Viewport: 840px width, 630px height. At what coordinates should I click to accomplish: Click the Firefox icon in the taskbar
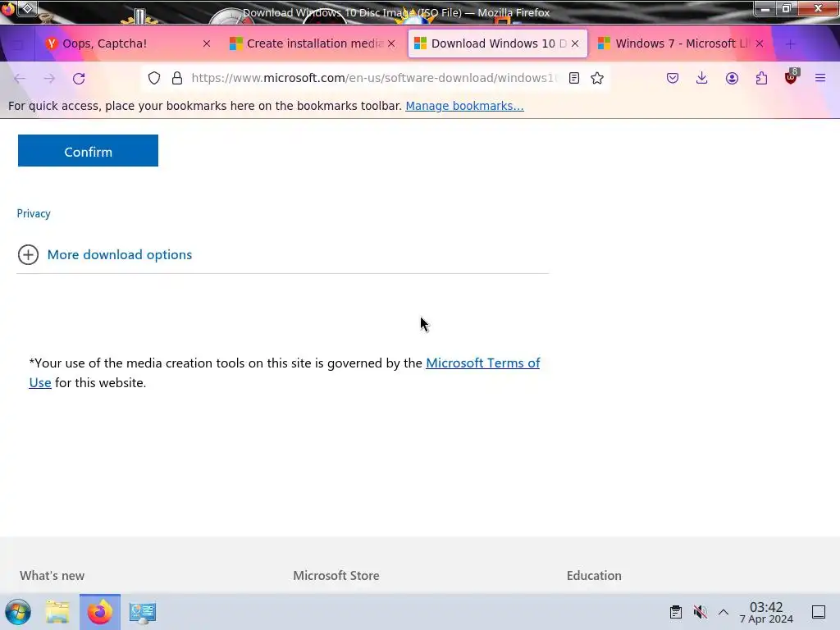coord(100,612)
